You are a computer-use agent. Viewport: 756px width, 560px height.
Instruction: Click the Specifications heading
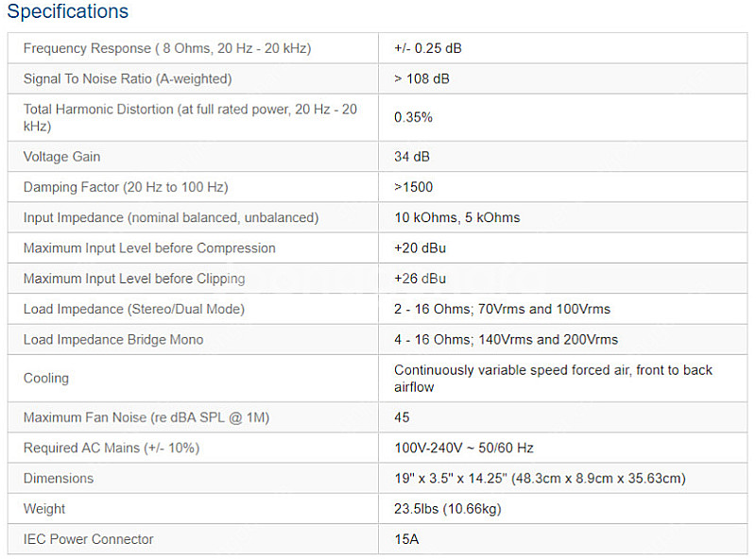click(x=68, y=11)
